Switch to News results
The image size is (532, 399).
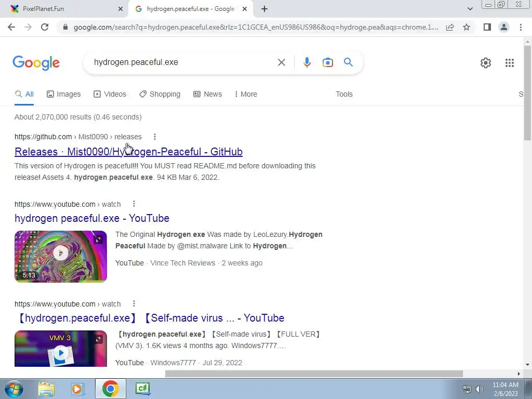[x=208, y=94]
